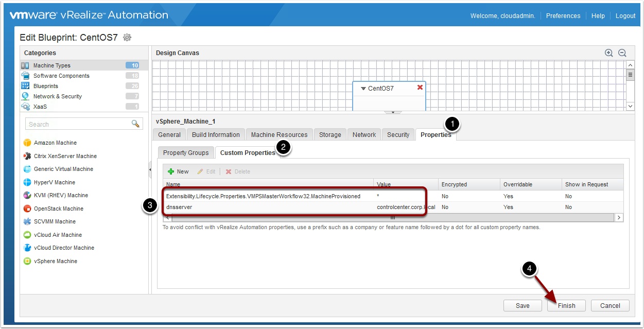
Task: Click the Finish button
Action: tap(566, 305)
